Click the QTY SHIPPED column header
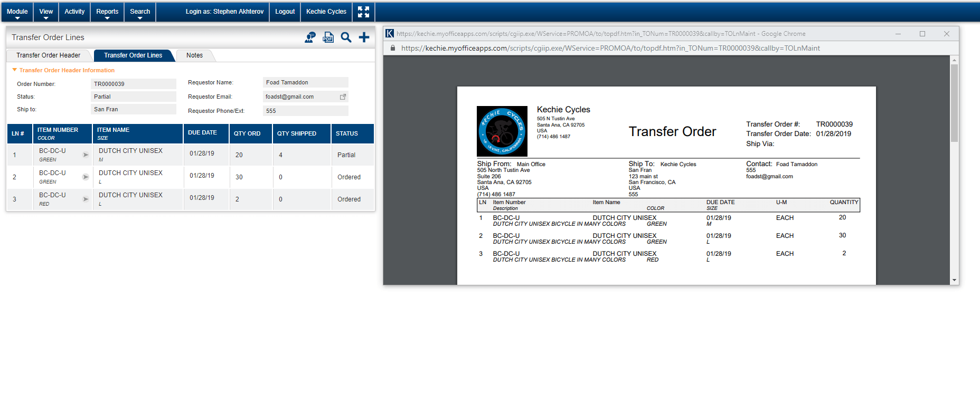 pyautogui.click(x=302, y=133)
